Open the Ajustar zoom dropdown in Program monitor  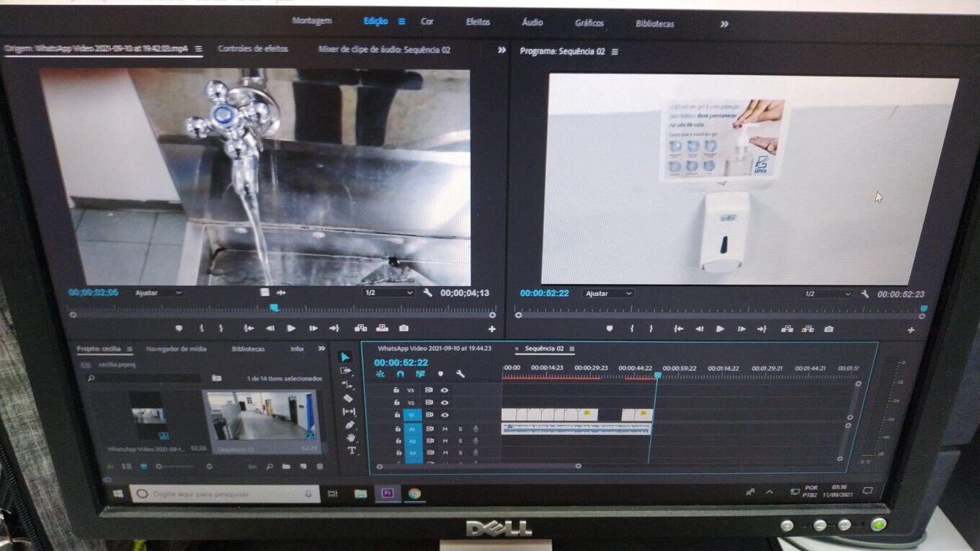608,294
